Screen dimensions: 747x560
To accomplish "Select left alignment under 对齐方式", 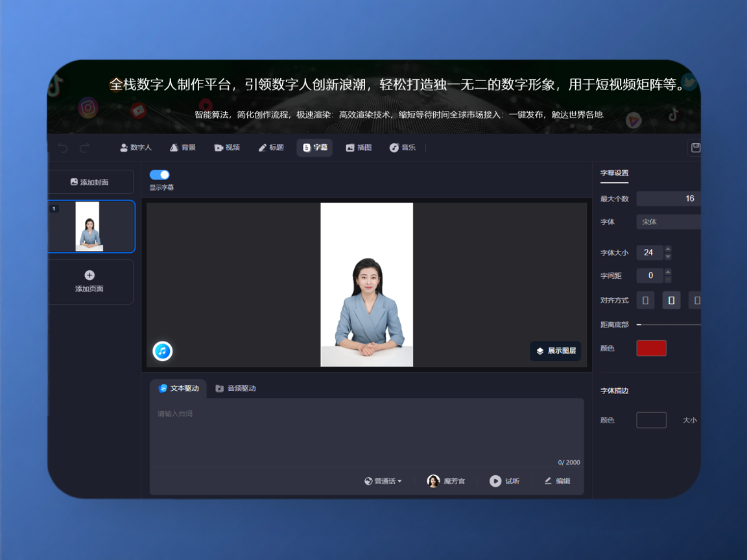I will coord(645,300).
